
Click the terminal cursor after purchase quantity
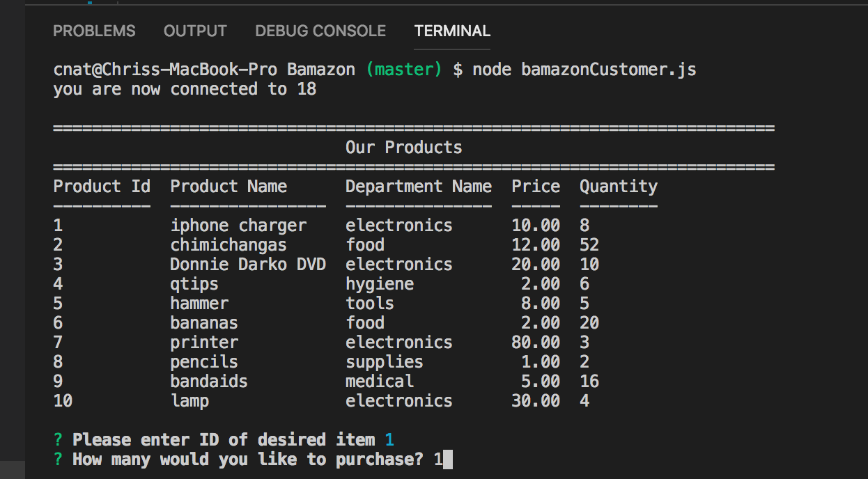click(447, 460)
